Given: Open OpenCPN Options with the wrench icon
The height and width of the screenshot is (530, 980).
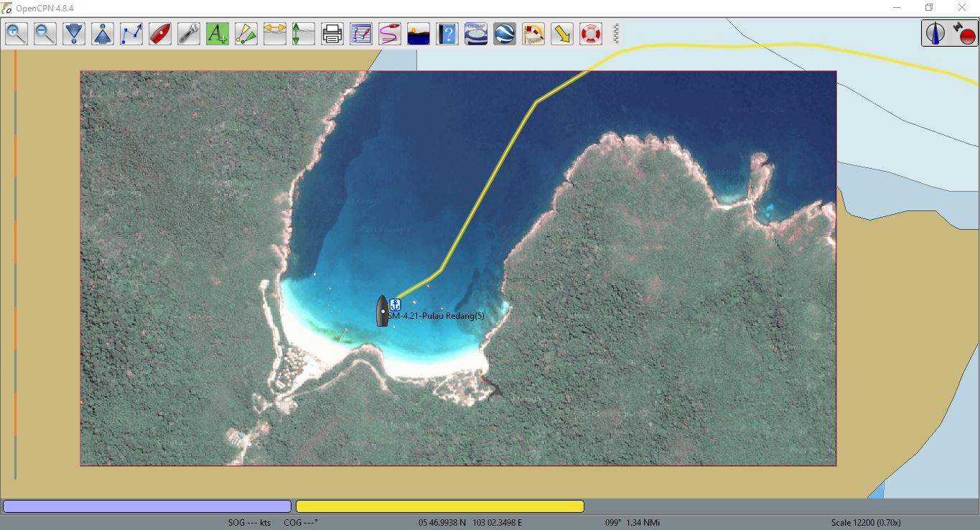Looking at the screenshot, I should pyautogui.click(x=188, y=33).
